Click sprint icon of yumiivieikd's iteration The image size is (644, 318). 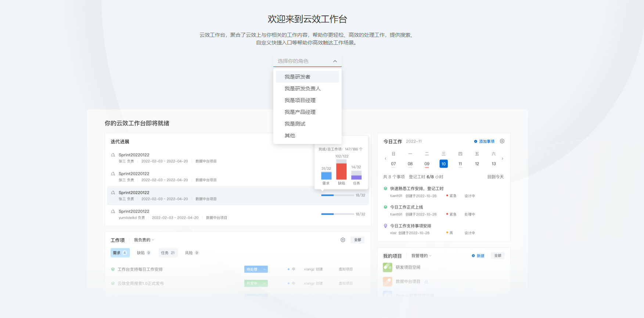pyautogui.click(x=113, y=211)
